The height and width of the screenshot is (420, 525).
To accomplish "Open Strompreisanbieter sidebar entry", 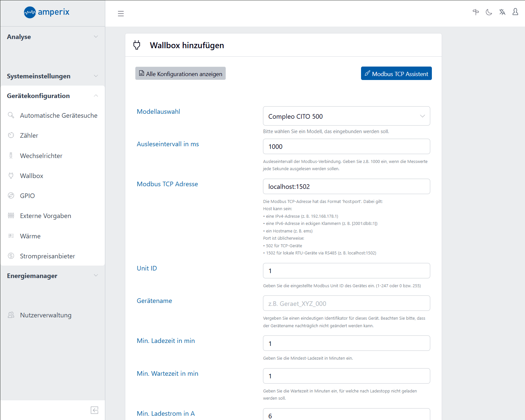I will tap(47, 256).
